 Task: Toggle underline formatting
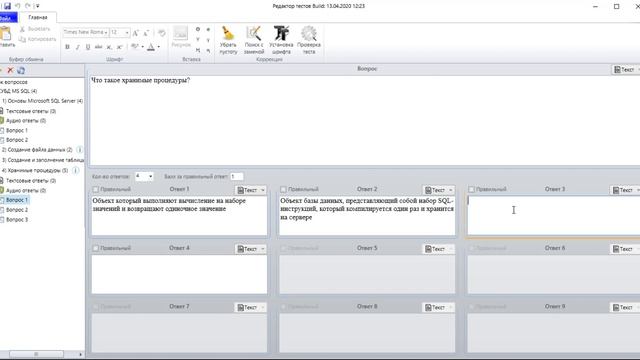point(88,47)
